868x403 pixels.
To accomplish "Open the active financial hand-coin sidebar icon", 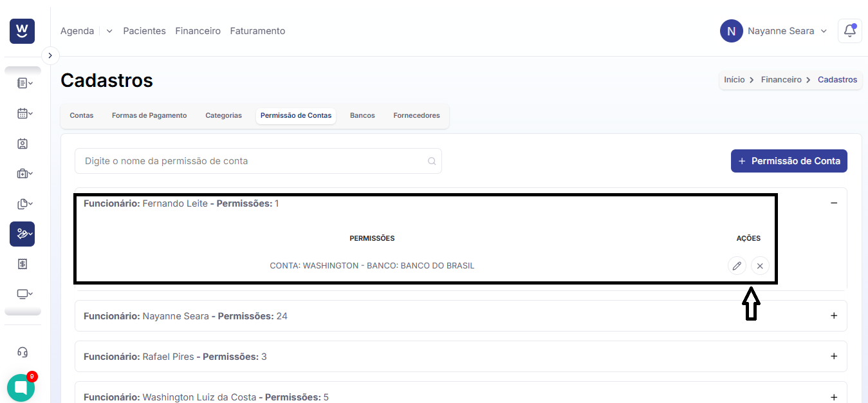I will 22,234.
